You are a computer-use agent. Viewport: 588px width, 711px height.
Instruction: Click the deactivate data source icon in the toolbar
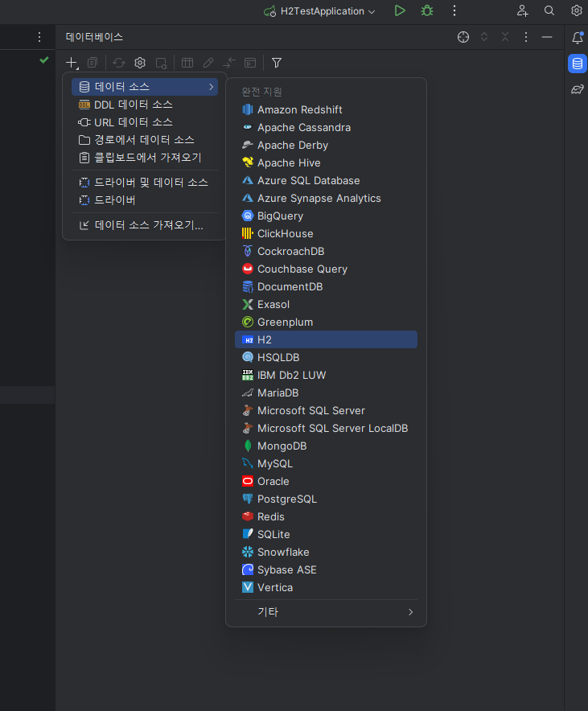[x=161, y=63]
